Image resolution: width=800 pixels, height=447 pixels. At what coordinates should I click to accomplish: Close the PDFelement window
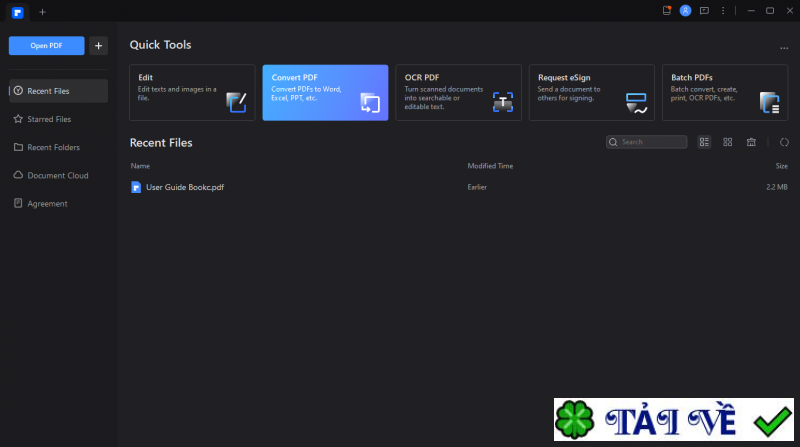pos(789,11)
